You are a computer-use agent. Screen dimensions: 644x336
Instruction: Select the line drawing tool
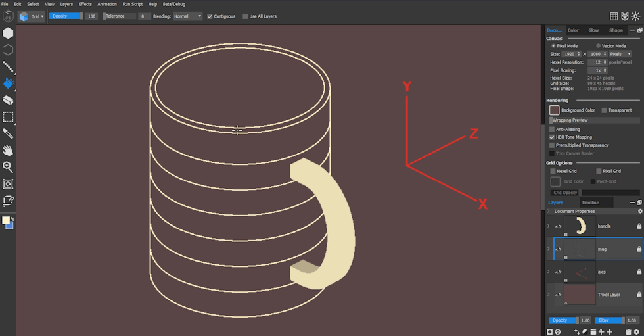[x=9, y=66]
